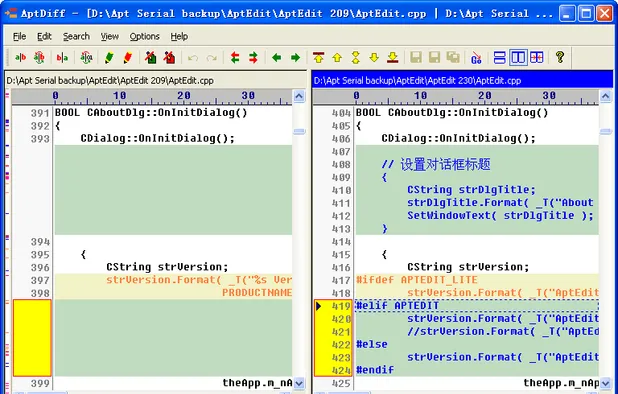
Task: Click line 404 BOOL CAboutDlg::OnInitDialog() in right pane
Action: coord(452,113)
